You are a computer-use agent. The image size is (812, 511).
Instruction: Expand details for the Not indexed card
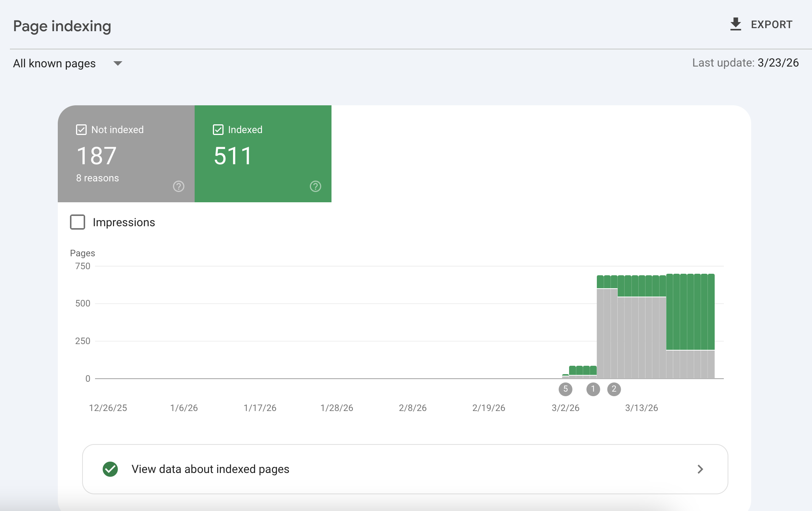point(126,154)
